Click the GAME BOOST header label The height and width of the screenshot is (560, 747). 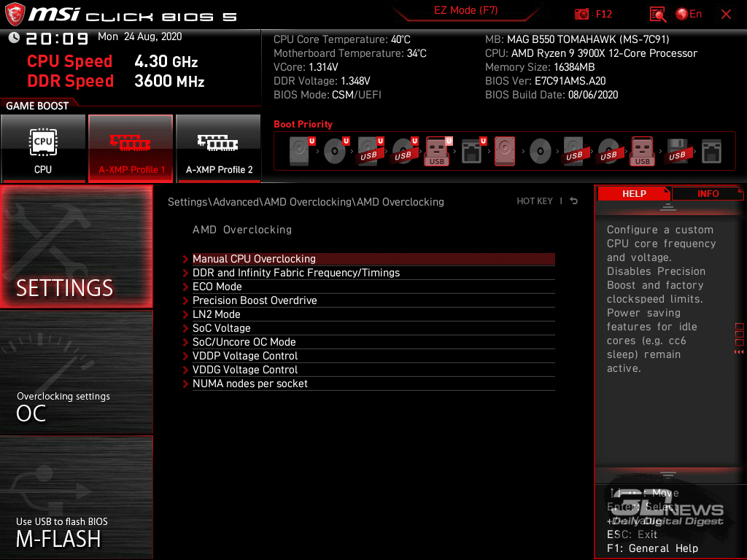(x=37, y=106)
